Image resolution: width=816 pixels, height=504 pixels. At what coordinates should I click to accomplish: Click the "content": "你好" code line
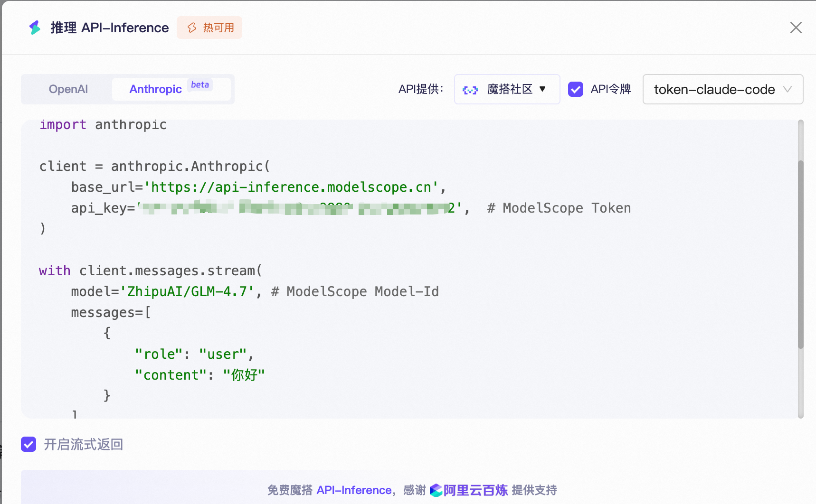[x=200, y=375]
